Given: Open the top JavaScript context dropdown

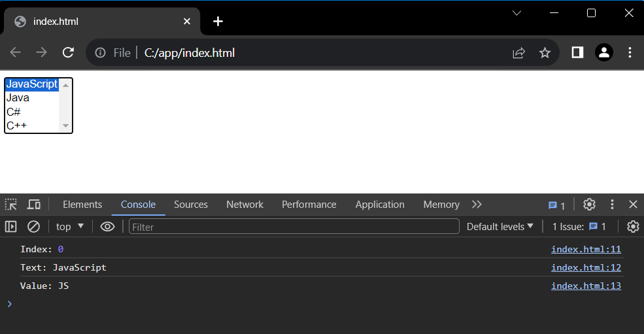Looking at the screenshot, I should 70,227.
